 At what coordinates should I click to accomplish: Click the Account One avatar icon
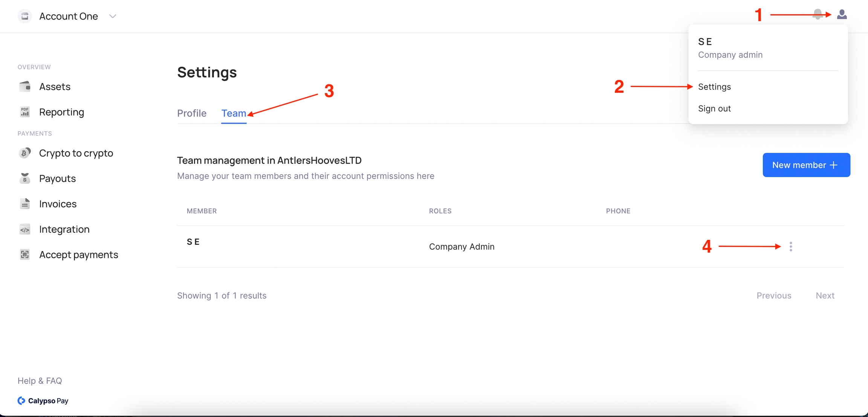(25, 16)
